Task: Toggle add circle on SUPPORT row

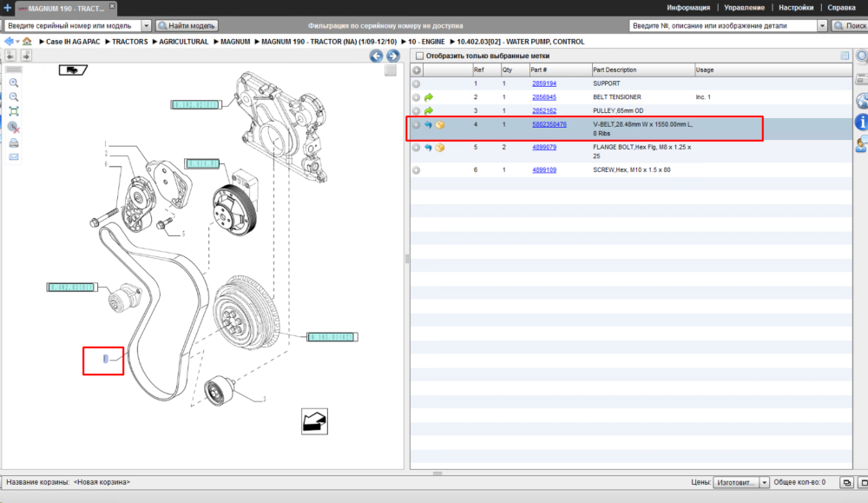Action: [417, 83]
